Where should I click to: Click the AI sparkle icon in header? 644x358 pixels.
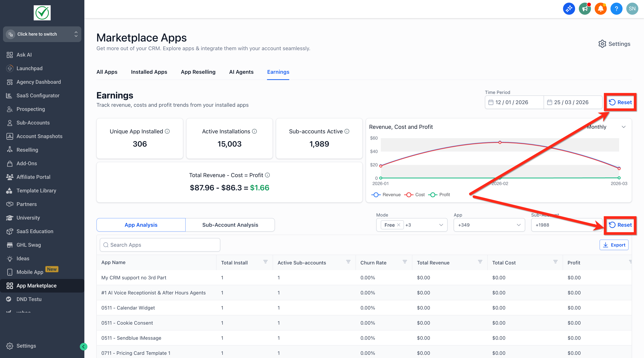[569, 9]
